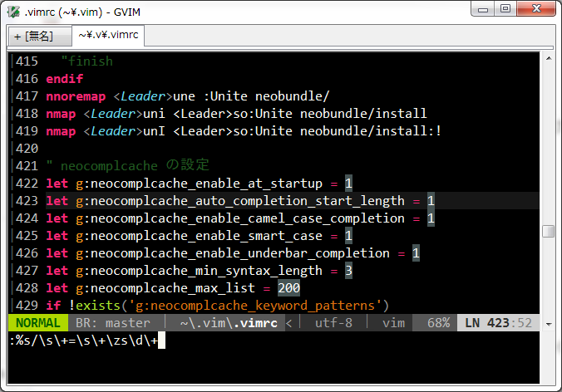Click the scrollbar down arrow
This screenshot has height=392, width=562.
pyautogui.click(x=549, y=325)
